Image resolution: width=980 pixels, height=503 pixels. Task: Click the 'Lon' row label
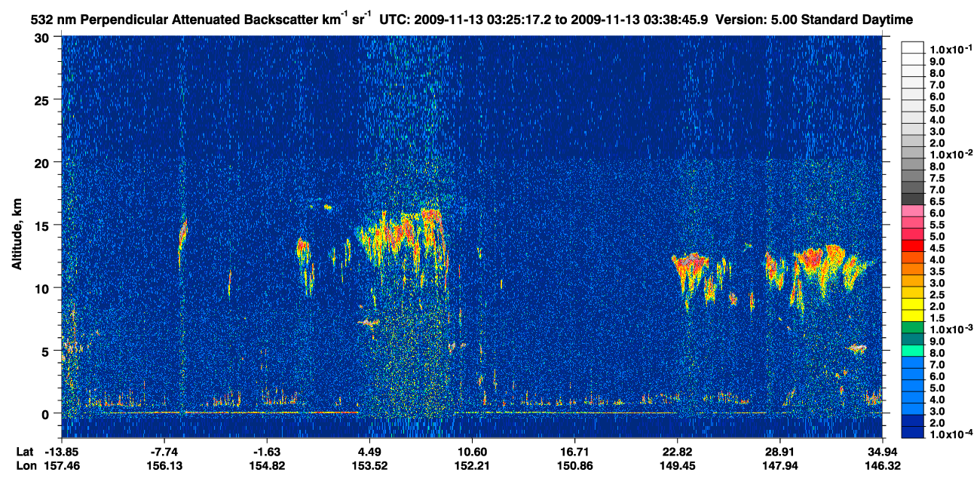pyautogui.click(x=25, y=466)
